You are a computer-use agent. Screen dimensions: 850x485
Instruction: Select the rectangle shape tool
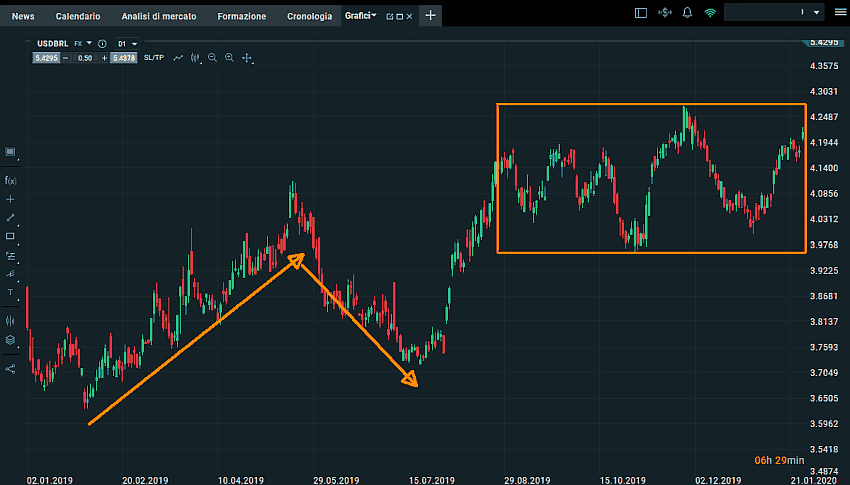[10, 236]
